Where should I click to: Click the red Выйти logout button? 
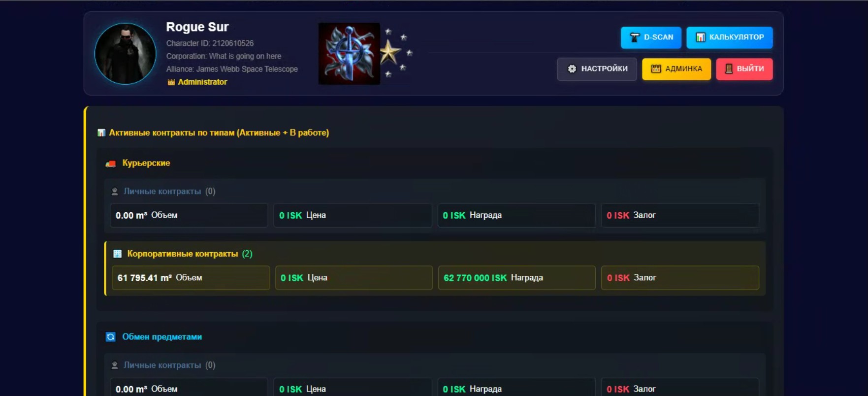click(x=744, y=69)
